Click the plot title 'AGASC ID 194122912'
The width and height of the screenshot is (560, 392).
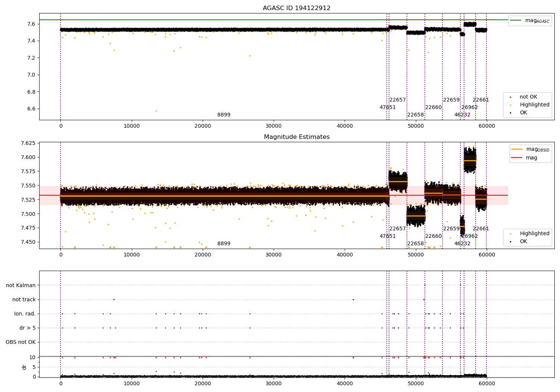[x=296, y=8]
